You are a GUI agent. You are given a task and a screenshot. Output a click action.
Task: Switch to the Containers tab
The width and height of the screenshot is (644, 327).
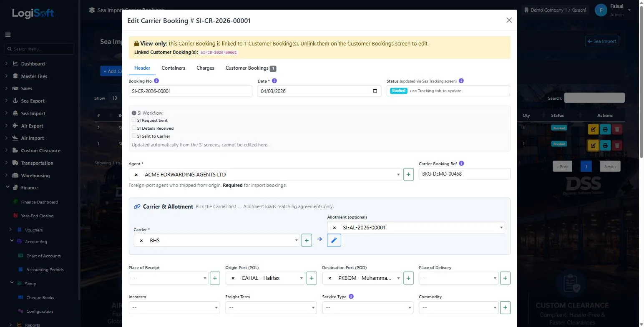[x=173, y=68]
